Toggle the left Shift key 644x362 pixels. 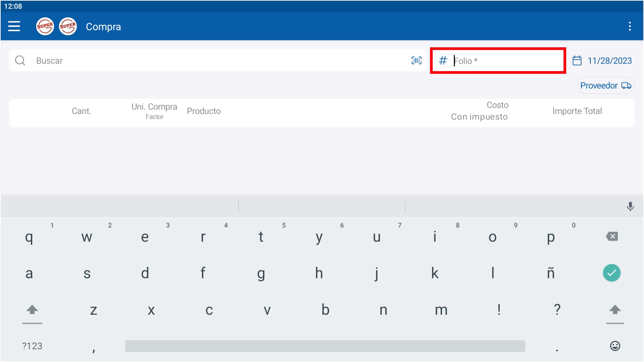coord(32,310)
